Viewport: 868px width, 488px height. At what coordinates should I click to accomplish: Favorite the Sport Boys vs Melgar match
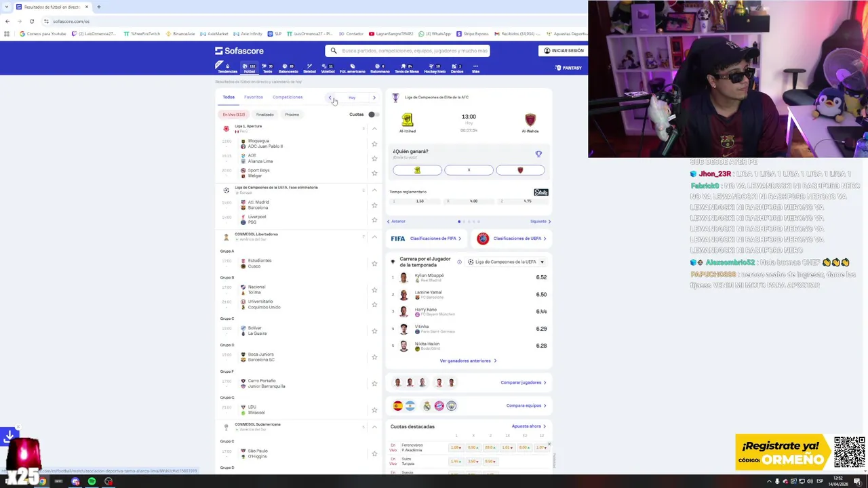(x=374, y=173)
